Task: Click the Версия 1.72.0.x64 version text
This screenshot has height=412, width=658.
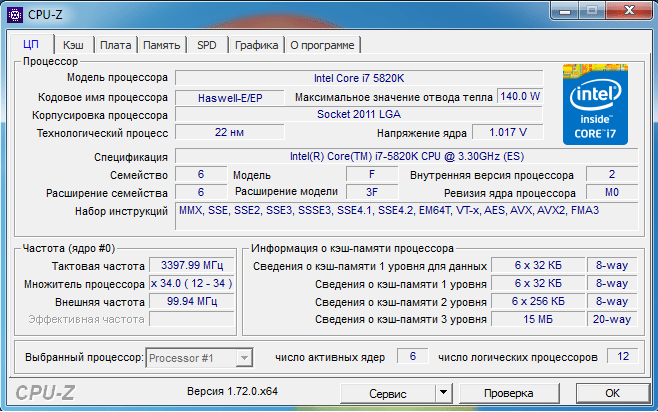Action: pos(232,391)
